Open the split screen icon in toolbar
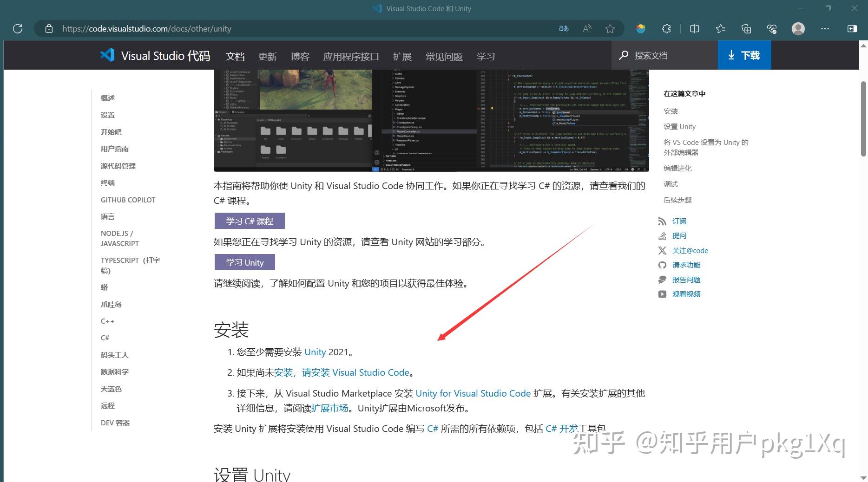This screenshot has width=868, height=482. (x=694, y=28)
